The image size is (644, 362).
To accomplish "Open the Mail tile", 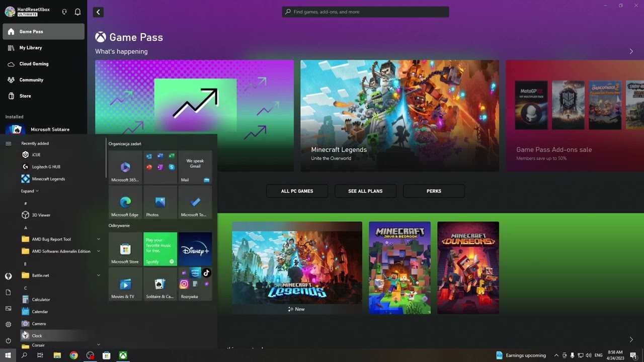I will click(195, 167).
